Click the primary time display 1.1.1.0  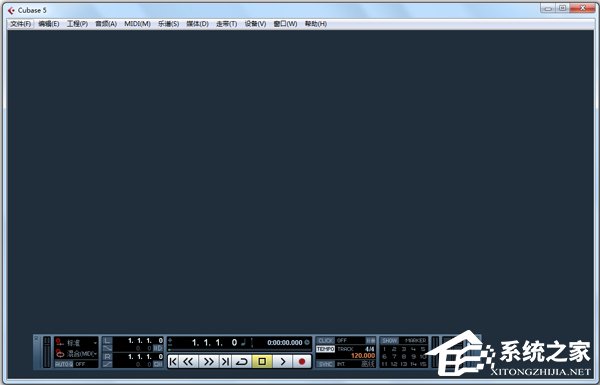pyautogui.click(x=214, y=343)
